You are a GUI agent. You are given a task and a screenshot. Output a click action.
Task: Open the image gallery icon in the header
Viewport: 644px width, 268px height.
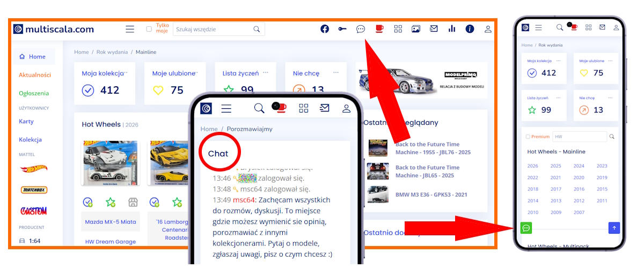coord(415,29)
